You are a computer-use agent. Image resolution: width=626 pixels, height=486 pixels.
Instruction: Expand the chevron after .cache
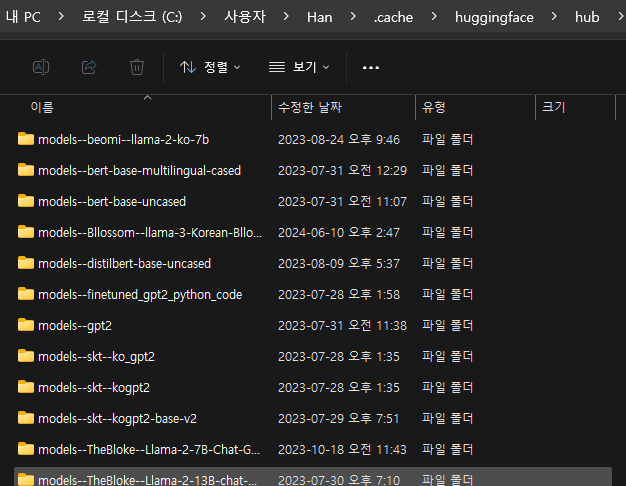(x=434, y=17)
